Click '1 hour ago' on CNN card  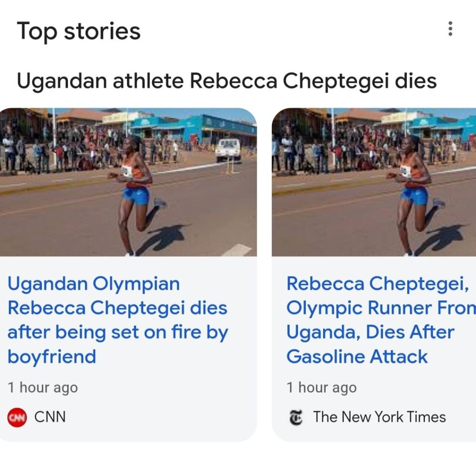pyautogui.click(x=43, y=387)
